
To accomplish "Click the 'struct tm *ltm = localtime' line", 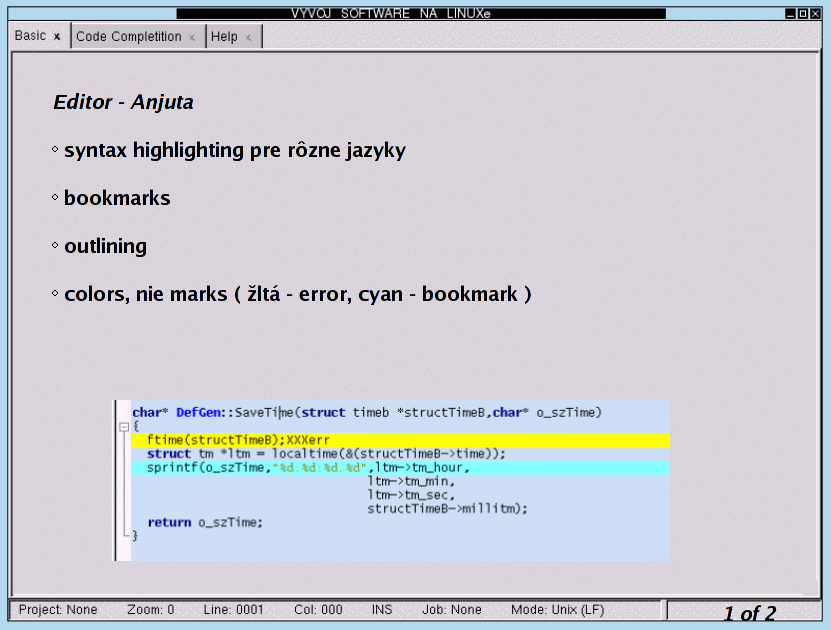I will [326, 454].
